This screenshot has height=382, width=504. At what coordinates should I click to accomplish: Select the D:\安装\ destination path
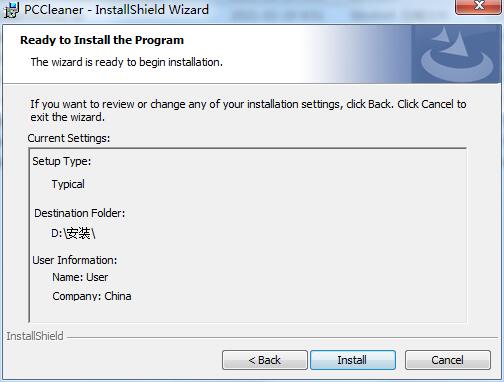tap(73, 233)
